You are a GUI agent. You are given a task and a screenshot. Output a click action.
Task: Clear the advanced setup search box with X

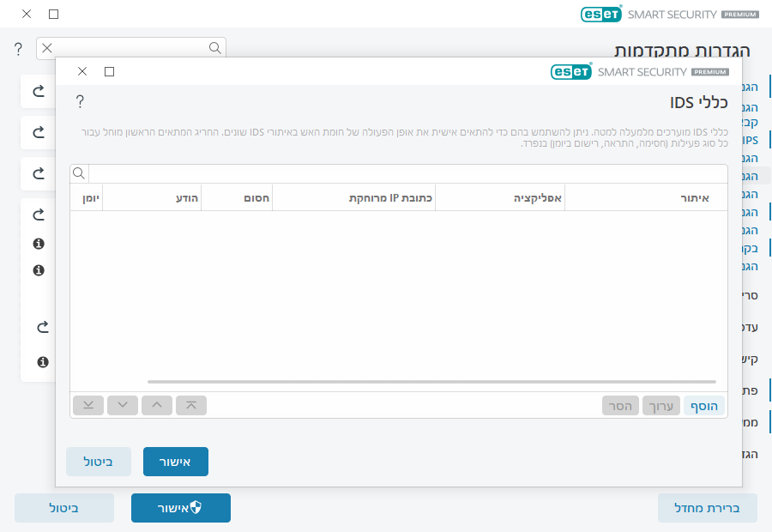coord(47,48)
